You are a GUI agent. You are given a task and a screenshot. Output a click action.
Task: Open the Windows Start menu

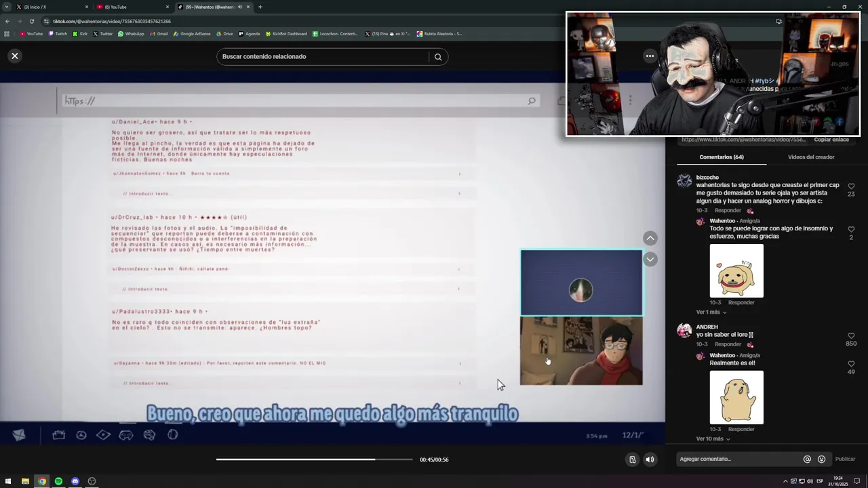tap(8, 481)
